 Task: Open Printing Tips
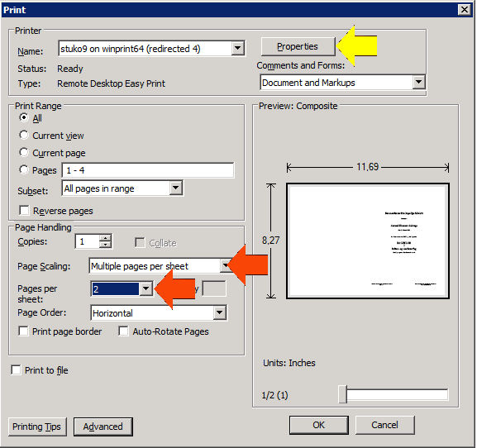pos(37,427)
